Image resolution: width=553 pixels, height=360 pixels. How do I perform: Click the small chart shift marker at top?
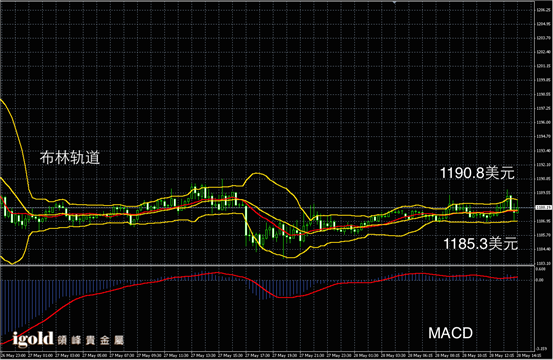(x=395, y=2)
